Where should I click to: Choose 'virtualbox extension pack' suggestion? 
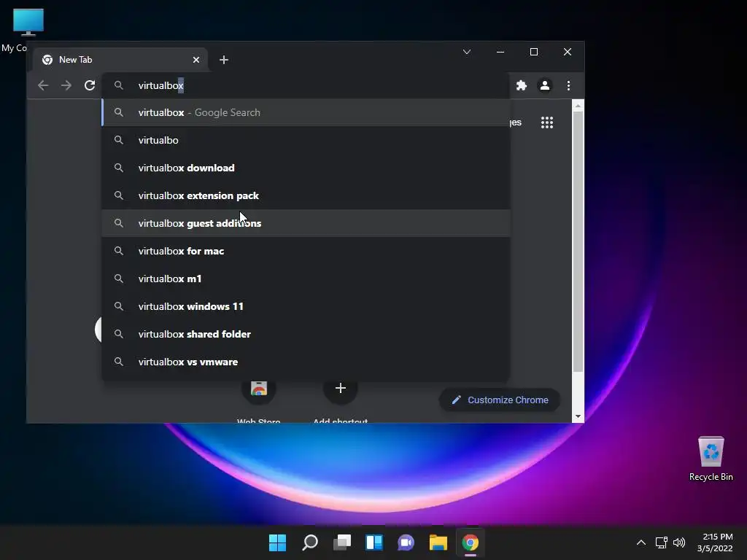click(x=306, y=195)
